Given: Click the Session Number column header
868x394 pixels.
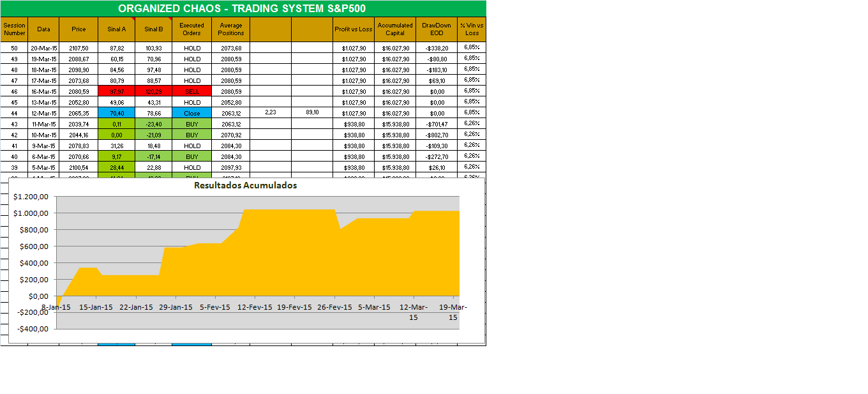Looking at the screenshot, I should click(15, 29).
